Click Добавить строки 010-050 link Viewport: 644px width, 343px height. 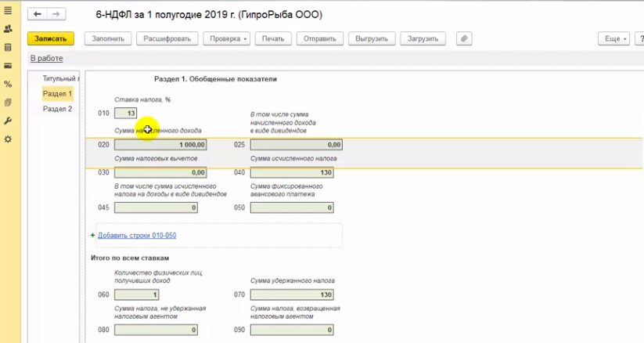pyautogui.click(x=137, y=235)
